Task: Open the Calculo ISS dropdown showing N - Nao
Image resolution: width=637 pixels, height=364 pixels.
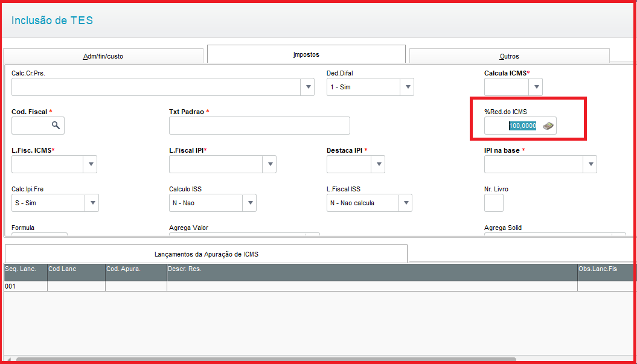Action: tap(249, 203)
